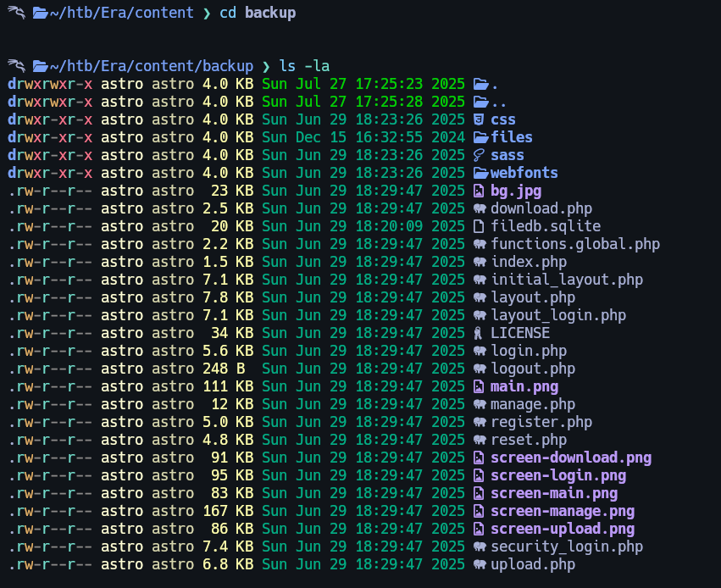Click the file name index.php

click(529, 263)
